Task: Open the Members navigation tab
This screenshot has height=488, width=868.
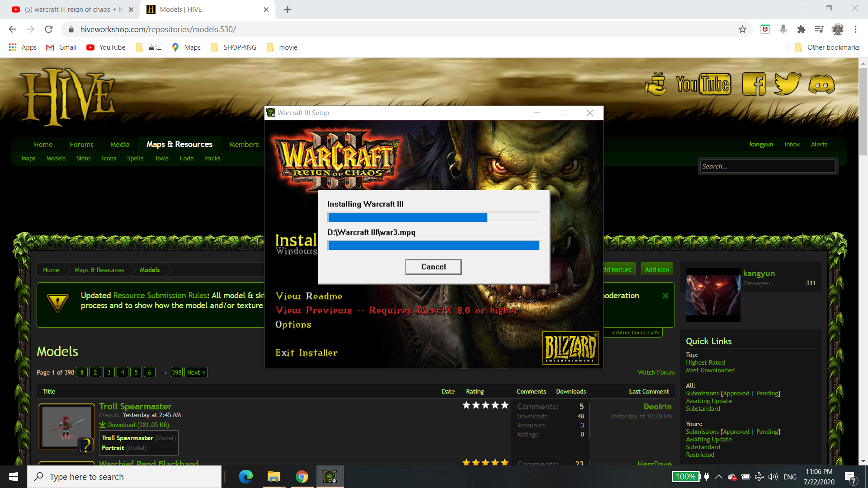Action: click(244, 144)
